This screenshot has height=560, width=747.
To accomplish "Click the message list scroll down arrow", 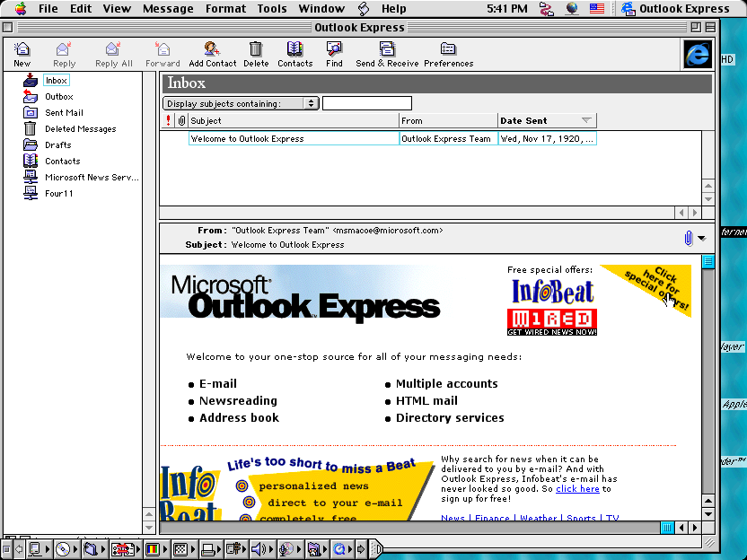I will [708, 199].
